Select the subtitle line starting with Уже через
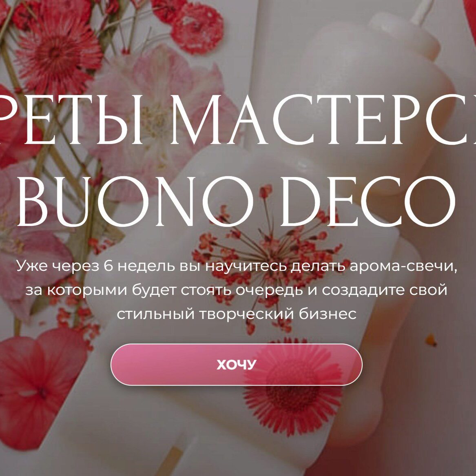This screenshot has height=476, width=476. pyautogui.click(x=237, y=266)
